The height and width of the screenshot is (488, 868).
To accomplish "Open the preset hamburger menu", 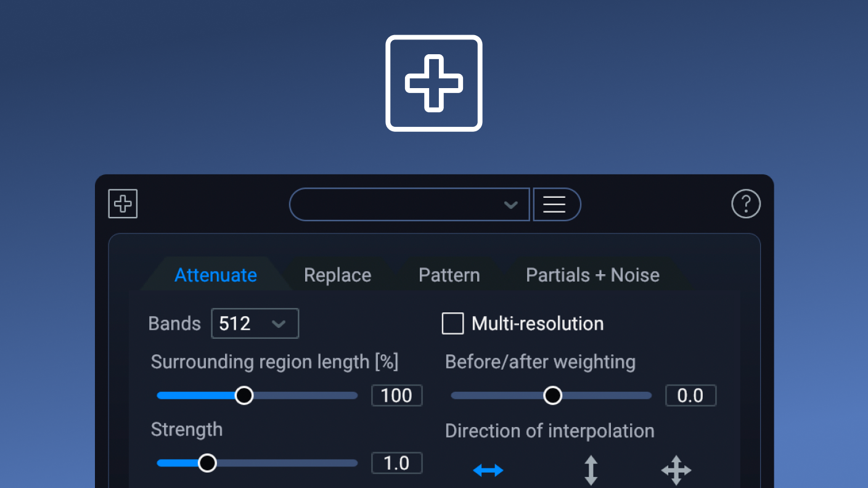I will (555, 204).
